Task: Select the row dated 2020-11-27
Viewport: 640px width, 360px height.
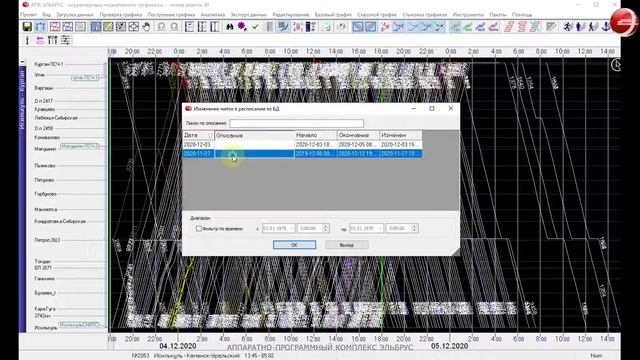Action: click(302, 153)
